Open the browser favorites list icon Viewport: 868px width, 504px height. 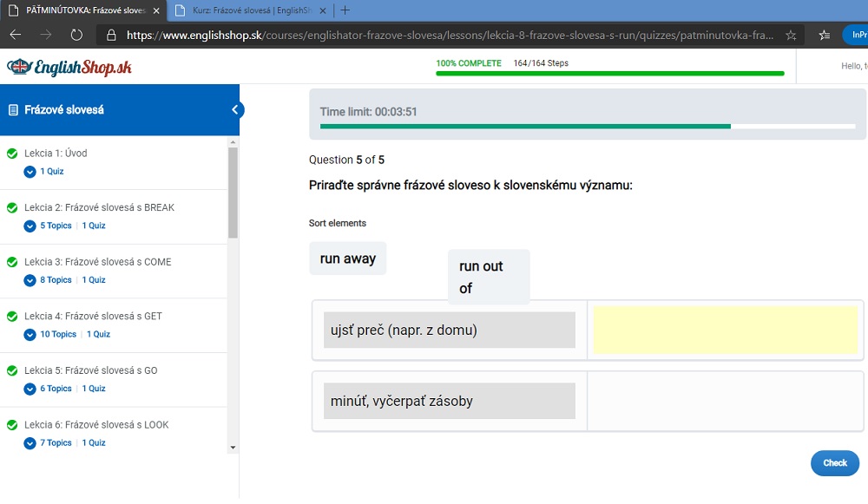tap(824, 36)
